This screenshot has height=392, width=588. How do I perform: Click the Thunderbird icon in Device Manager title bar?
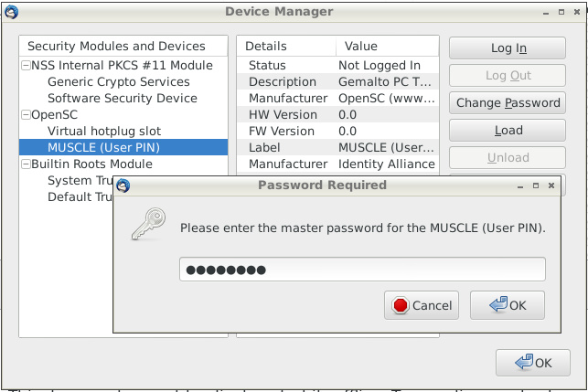tap(12, 12)
